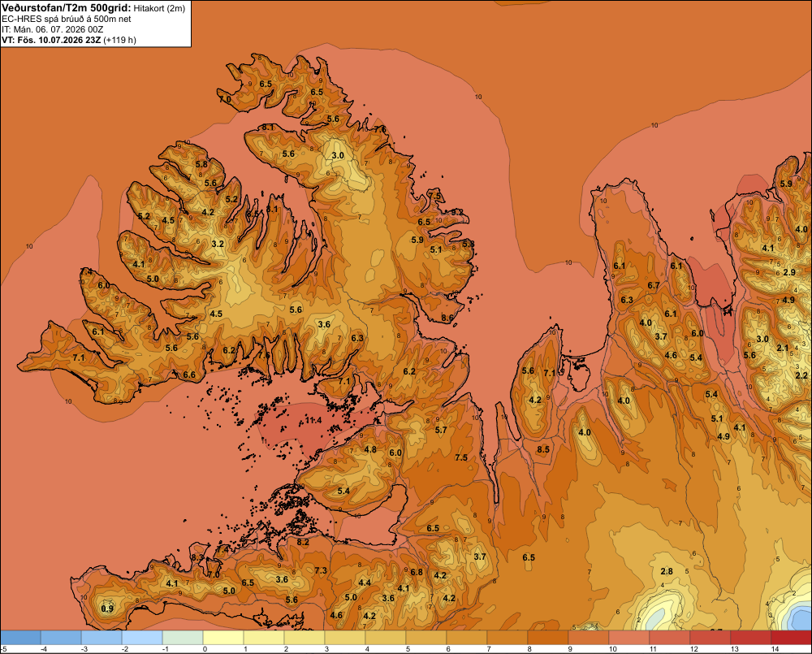Click the '9.2' temperature value

pyautogui.click(x=457, y=212)
